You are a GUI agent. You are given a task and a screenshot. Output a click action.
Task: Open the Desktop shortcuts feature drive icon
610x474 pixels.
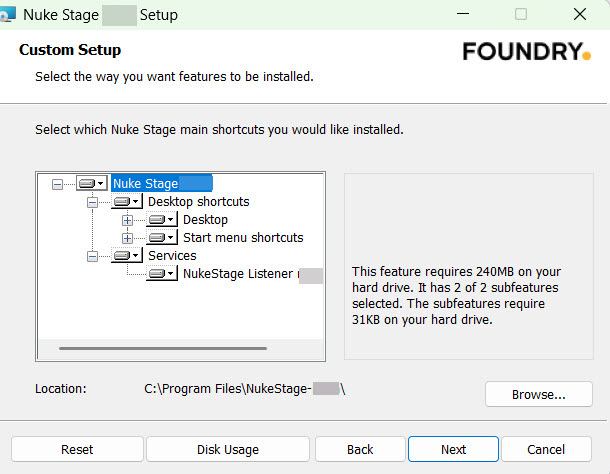coord(126,202)
